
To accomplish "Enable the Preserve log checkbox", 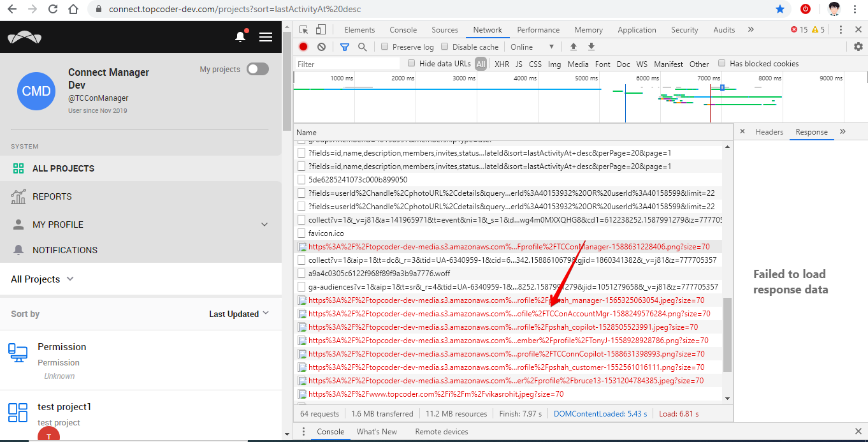I will point(384,47).
